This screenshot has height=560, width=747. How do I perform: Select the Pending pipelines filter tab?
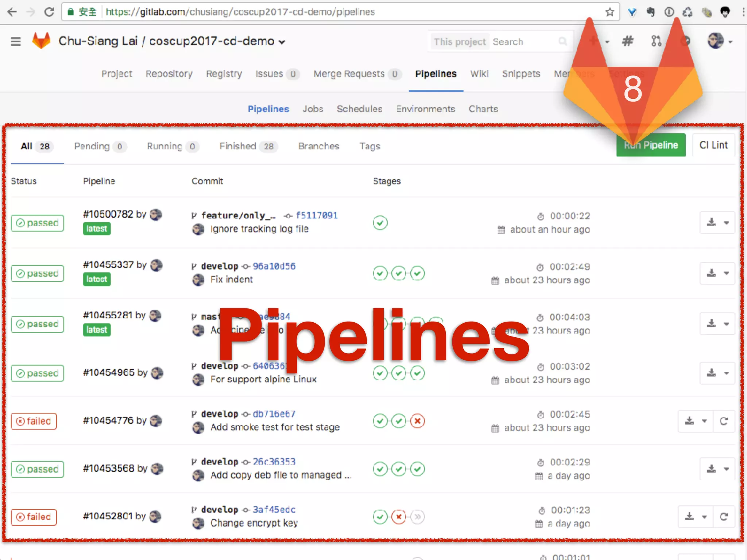point(100,146)
